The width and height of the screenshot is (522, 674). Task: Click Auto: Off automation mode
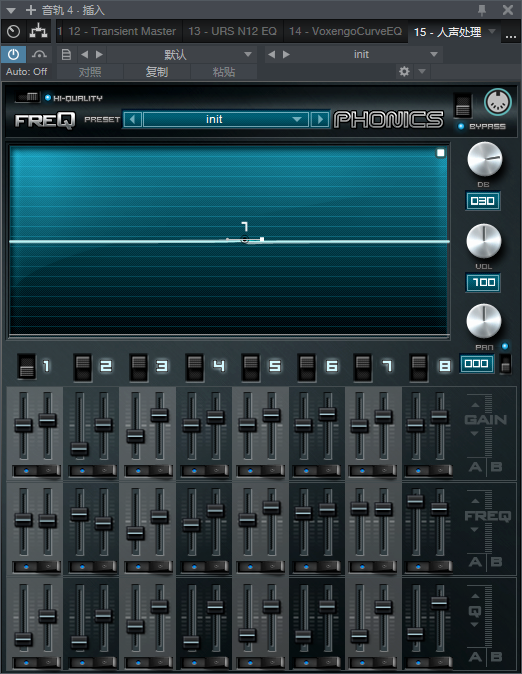(x=27, y=72)
